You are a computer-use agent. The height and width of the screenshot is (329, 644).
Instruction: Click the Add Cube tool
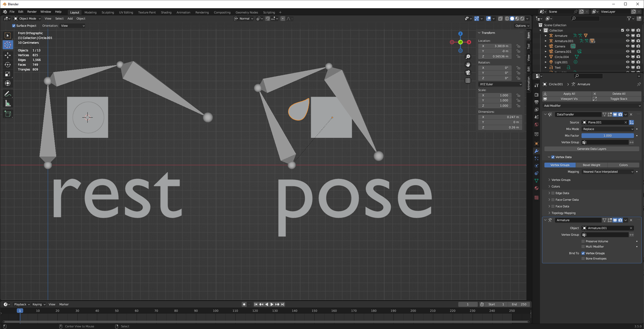click(8, 114)
